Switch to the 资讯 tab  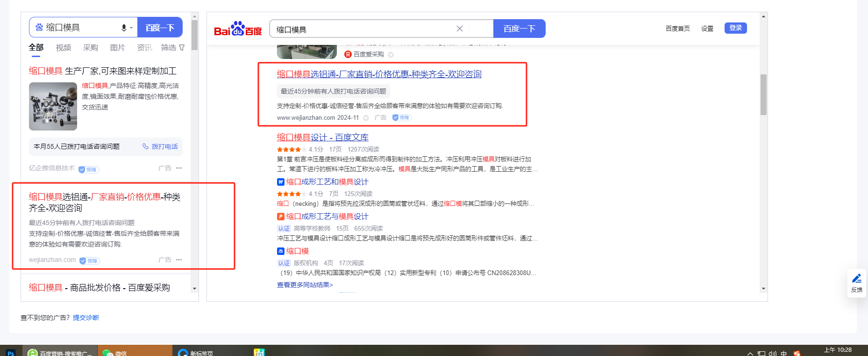point(144,48)
